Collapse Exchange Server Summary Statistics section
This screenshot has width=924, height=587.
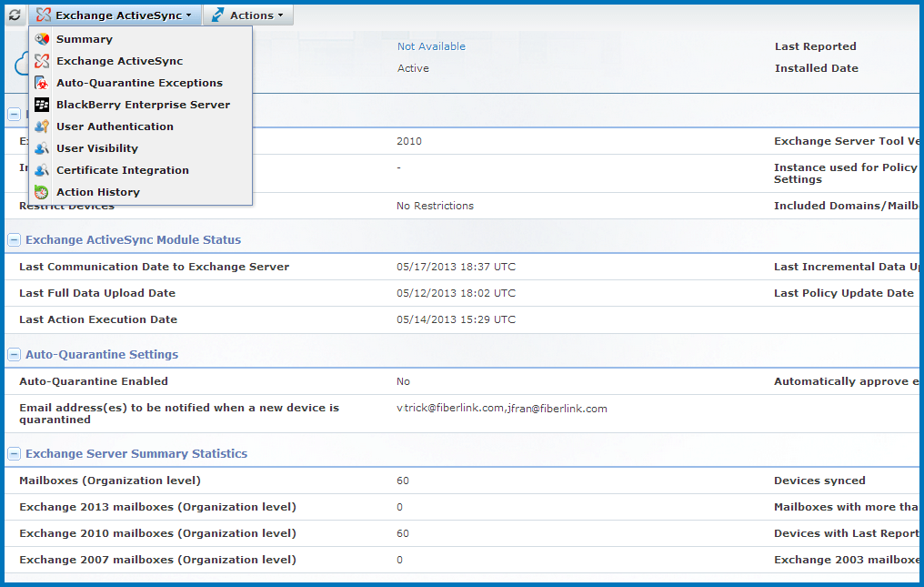(x=15, y=453)
